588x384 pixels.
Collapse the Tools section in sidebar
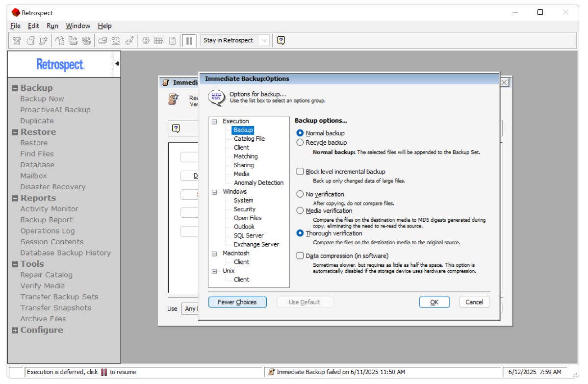click(15, 264)
